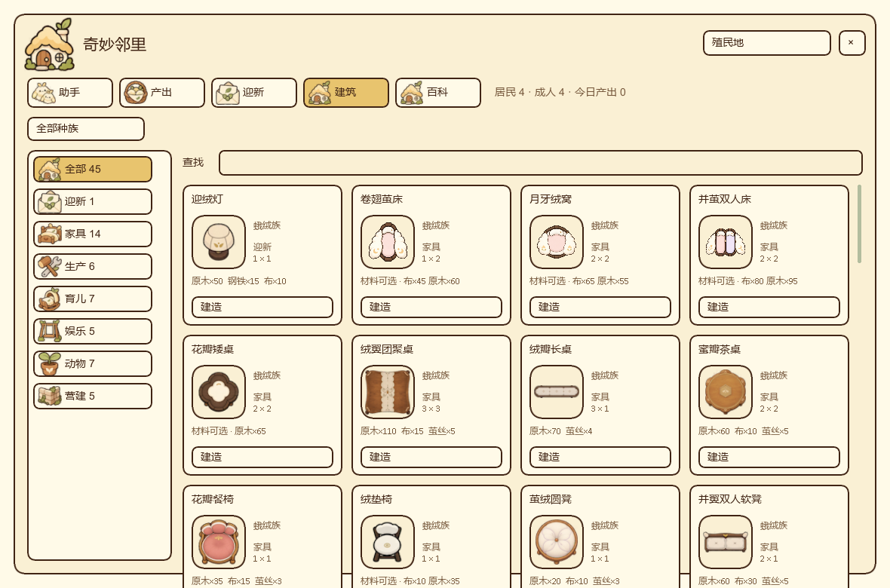Click the 蜜瓣茶桌 tea table icon

726,391
